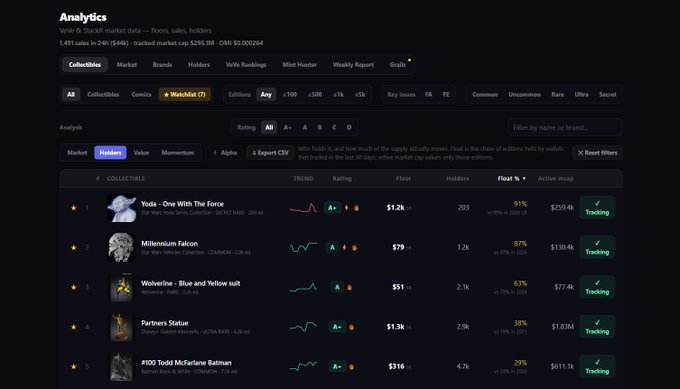Image resolution: width=680 pixels, height=389 pixels.
Task: Select rating filter D
Action: pos(349,127)
